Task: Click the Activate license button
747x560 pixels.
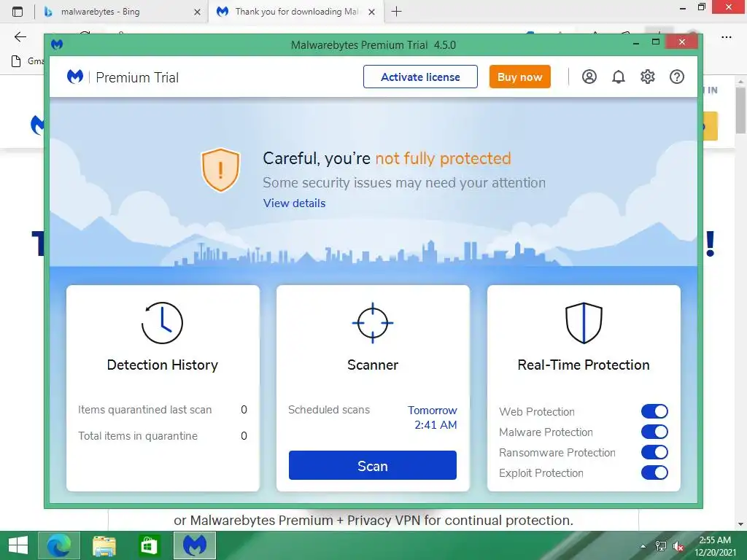Action: pos(420,77)
